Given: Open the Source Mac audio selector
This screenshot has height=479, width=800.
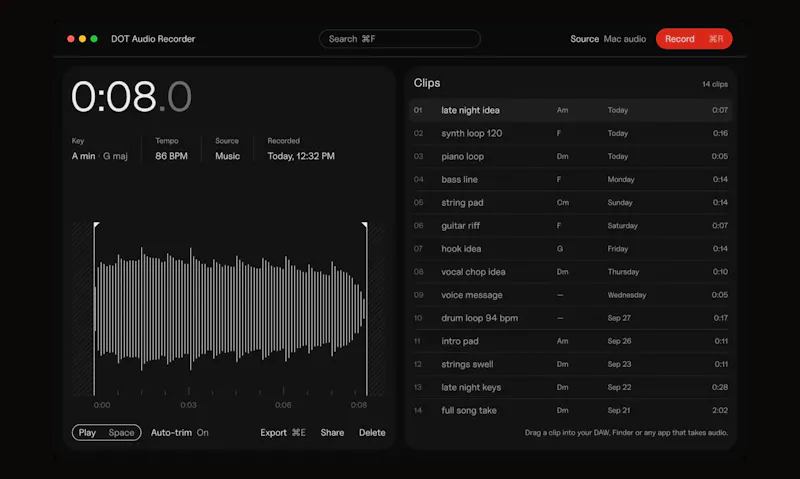Looking at the screenshot, I should click(608, 39).
